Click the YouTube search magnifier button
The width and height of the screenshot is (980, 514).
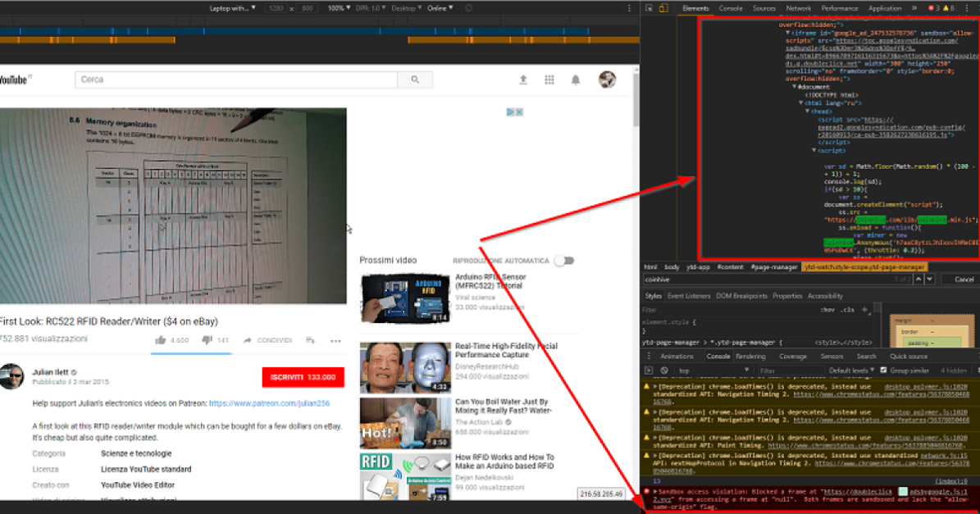[x=415, y=80]
